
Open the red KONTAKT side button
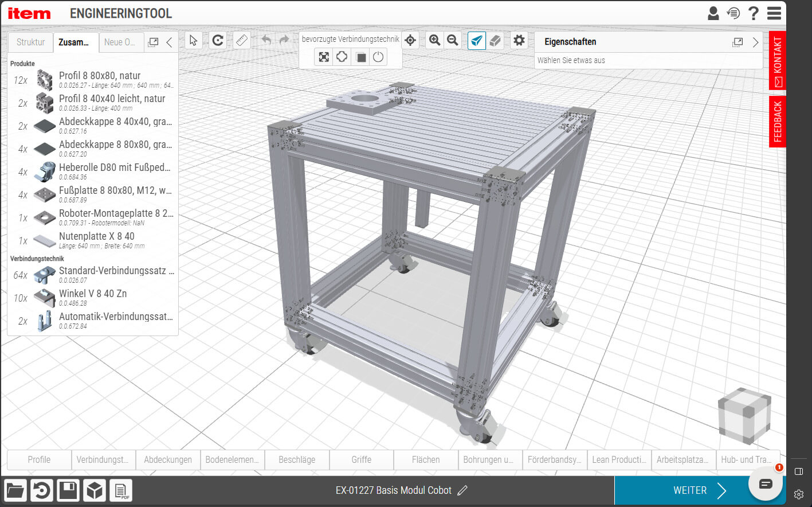point(777,60)
